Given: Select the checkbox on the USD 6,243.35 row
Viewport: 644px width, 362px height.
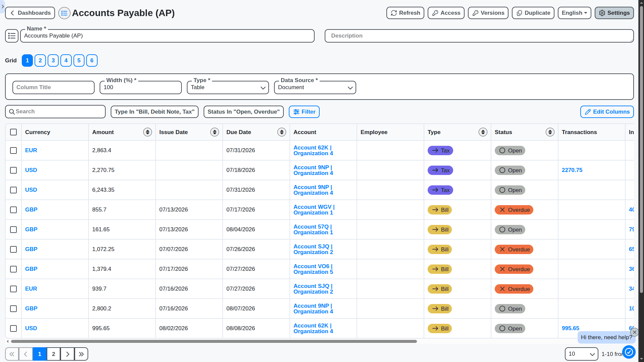Looking at the screenshot, I should click(x=13, y=190).
